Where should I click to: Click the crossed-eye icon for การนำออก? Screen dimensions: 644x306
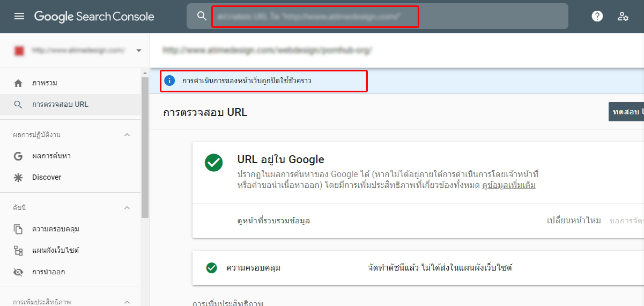18,272
